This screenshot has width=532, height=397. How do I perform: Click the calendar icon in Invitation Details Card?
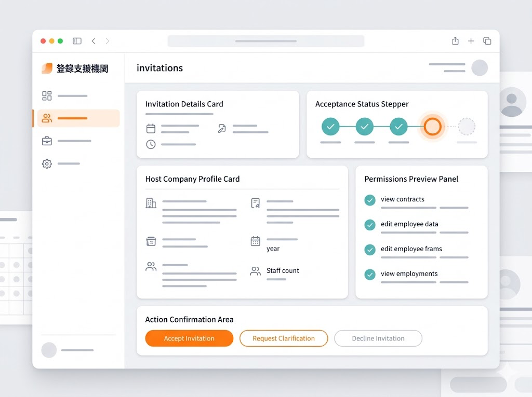(151, 129)
